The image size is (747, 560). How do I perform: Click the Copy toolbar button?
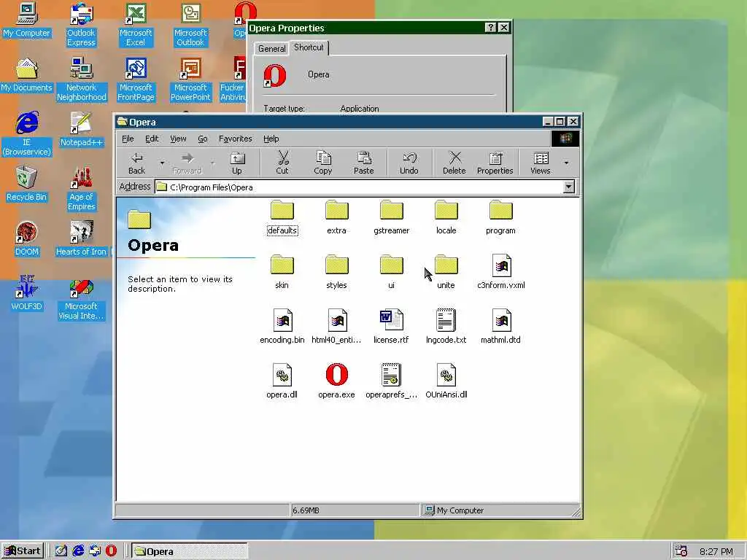pyautogui.click(x=322, y=163)
